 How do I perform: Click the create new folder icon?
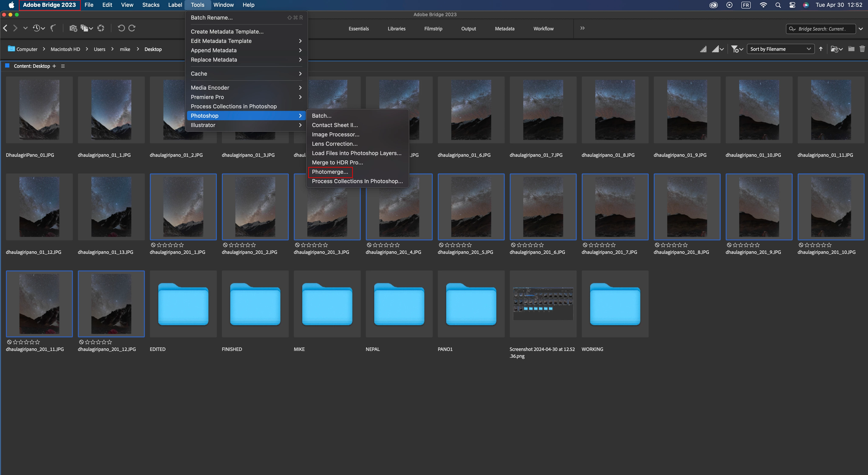click(851, 49)
